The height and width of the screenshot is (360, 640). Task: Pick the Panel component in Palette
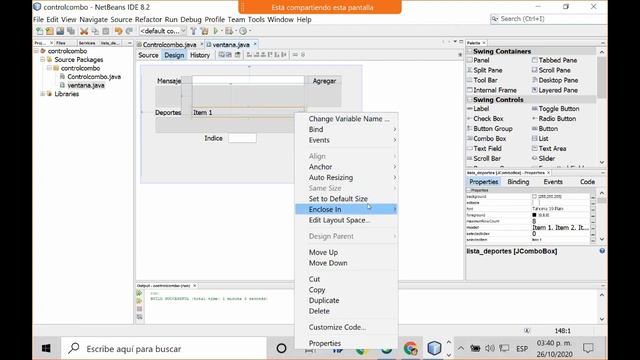(478, 60)
